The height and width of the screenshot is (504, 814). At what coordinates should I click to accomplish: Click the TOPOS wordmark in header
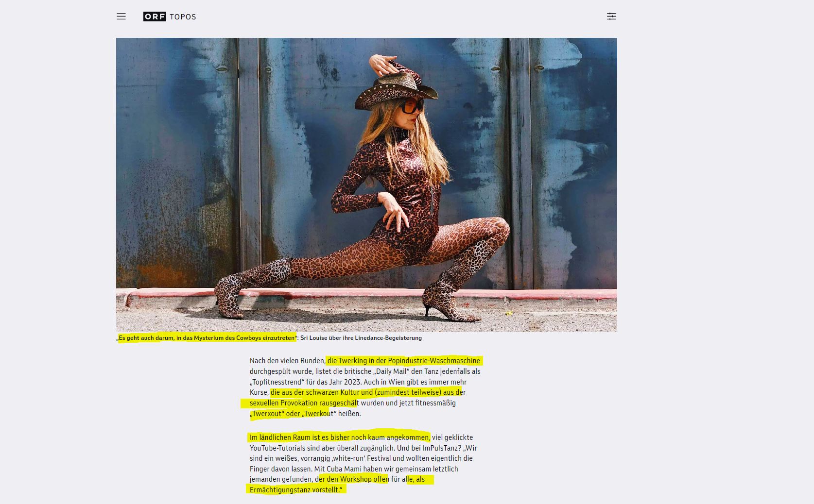pos(183,17)
